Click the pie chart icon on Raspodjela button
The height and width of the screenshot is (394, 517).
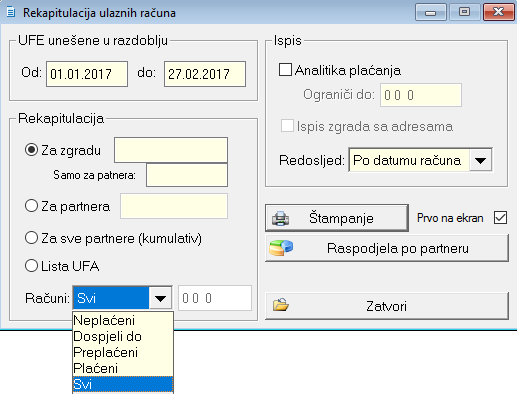(x=281, y=248)
